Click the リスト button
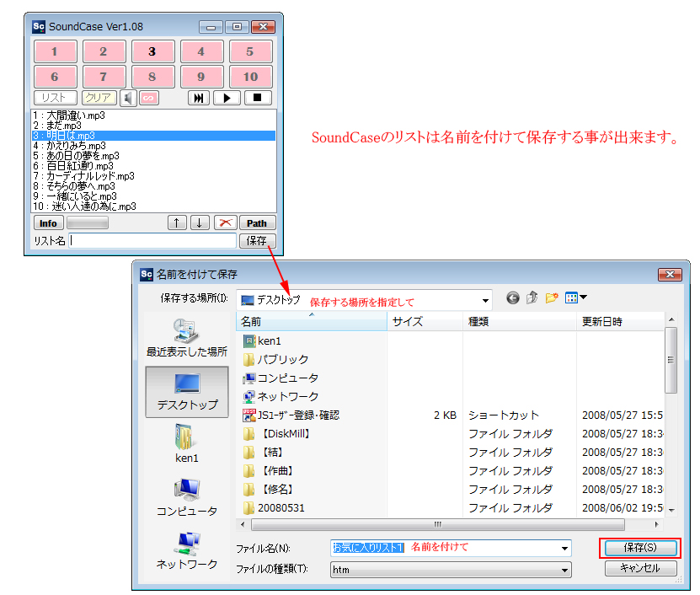The height and width of the screenshot is (595, 700). 56,98
